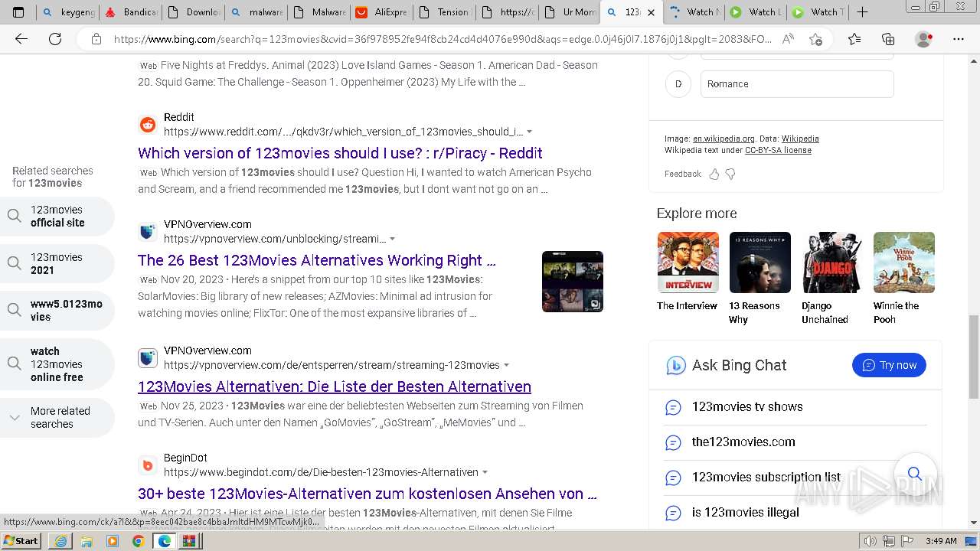Open the Collections icon
The width and height of the screenshot is (980, 551).
pos(888,39)
